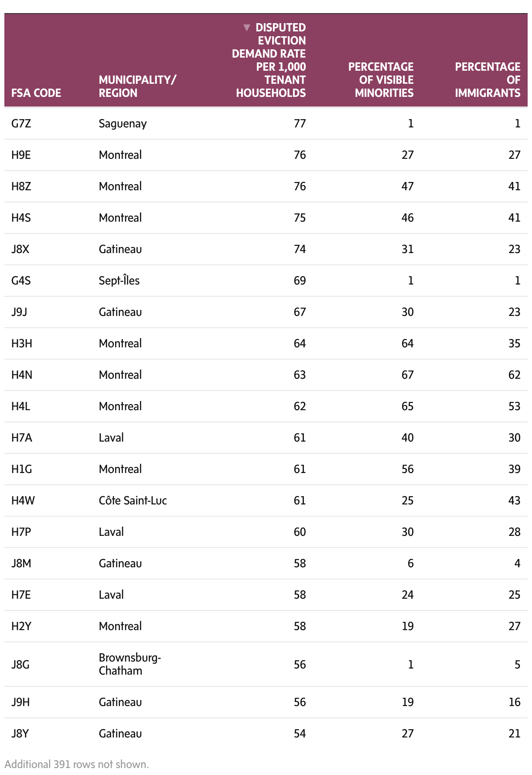Click the H3H row code
The width and height of the screenshot is (532, 775).
point(22,343)
